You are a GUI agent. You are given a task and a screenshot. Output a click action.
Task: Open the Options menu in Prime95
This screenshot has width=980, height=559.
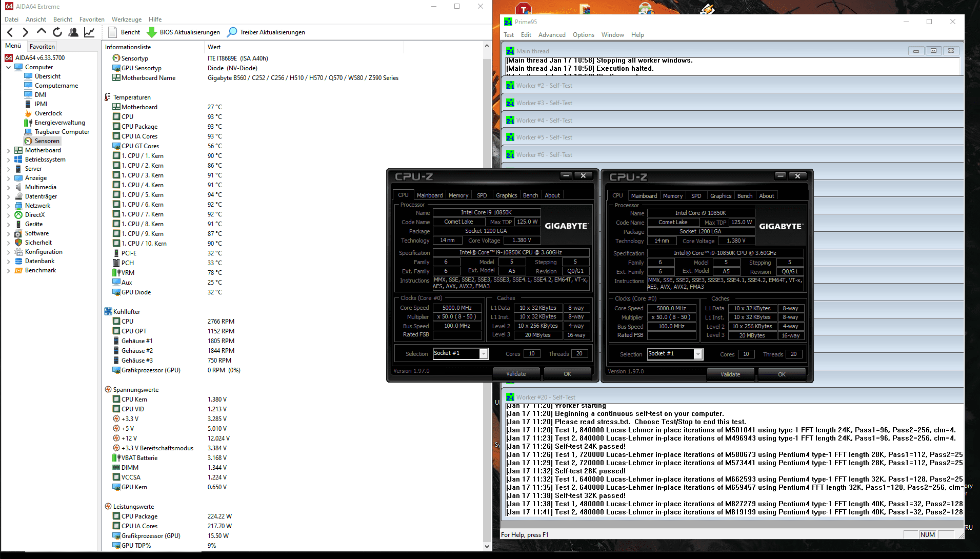click(584, 35)
